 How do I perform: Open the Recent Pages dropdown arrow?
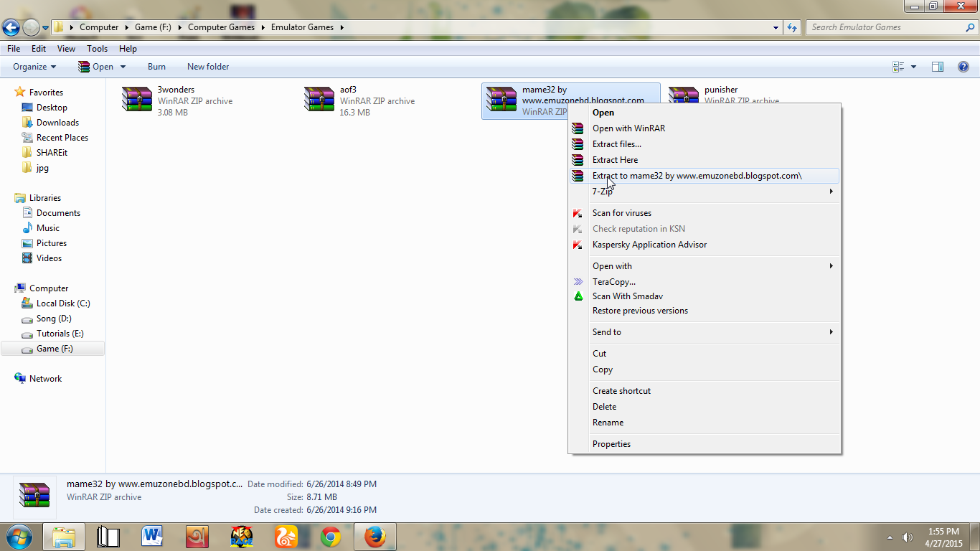click(x=46, y=28)
